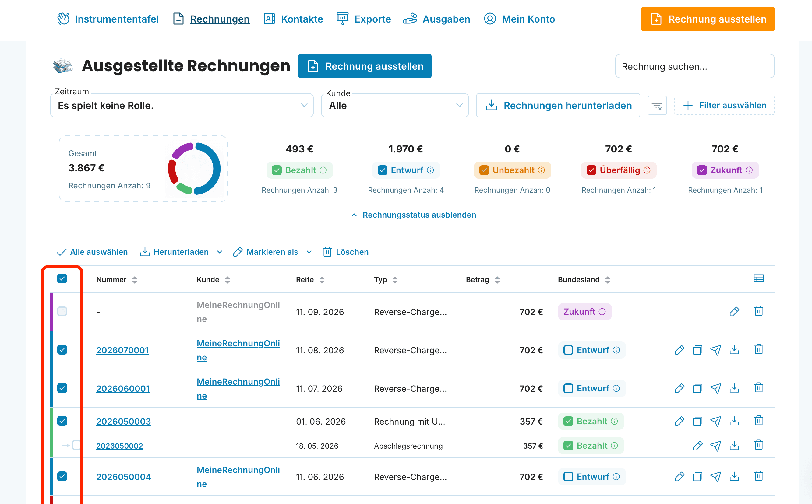Toggle the select-all header checkbox
Image resolution: width=812 pixels, height=504 pixels.
(62, 278)
